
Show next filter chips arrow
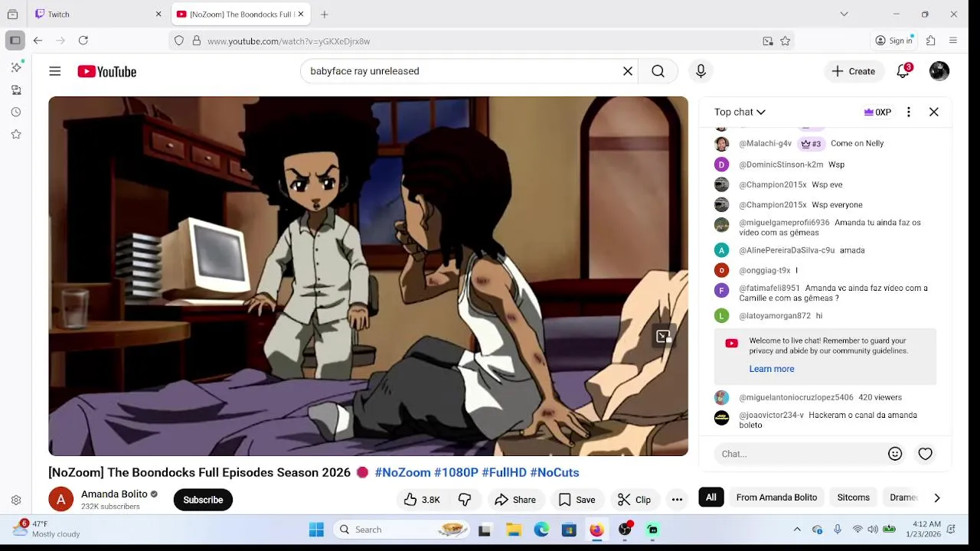pyautogui.click(x=937, y=497)
